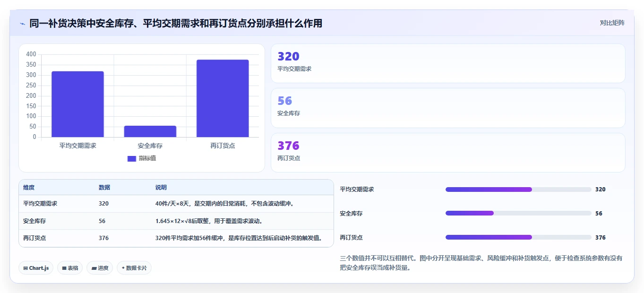The height and width of the screenshot is (293, 644).
Task: Click the summary paragraph starting 三个数值并不可以互相替代
Action: pyautogui.click(x=481, y=263)
